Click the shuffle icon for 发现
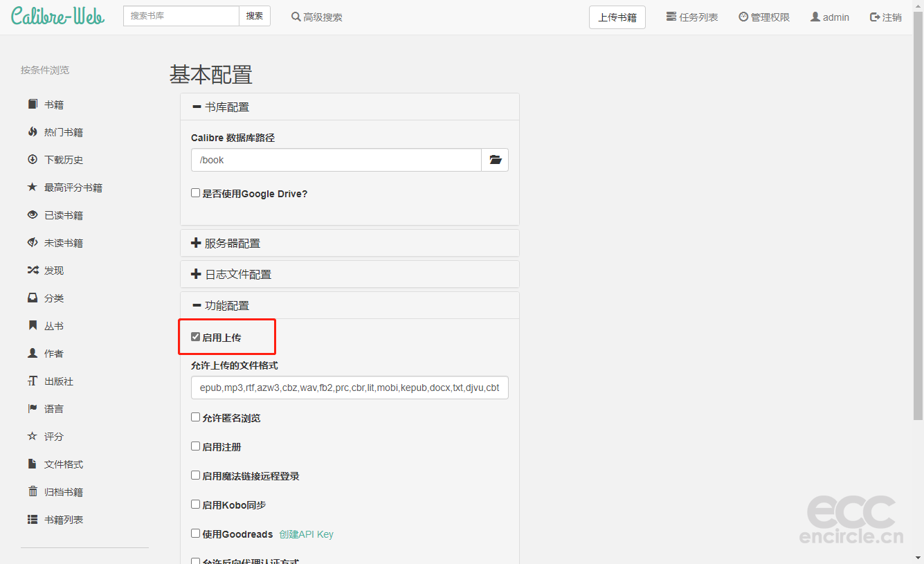Viewport: 924px width, 564px height. pos(33,271)
